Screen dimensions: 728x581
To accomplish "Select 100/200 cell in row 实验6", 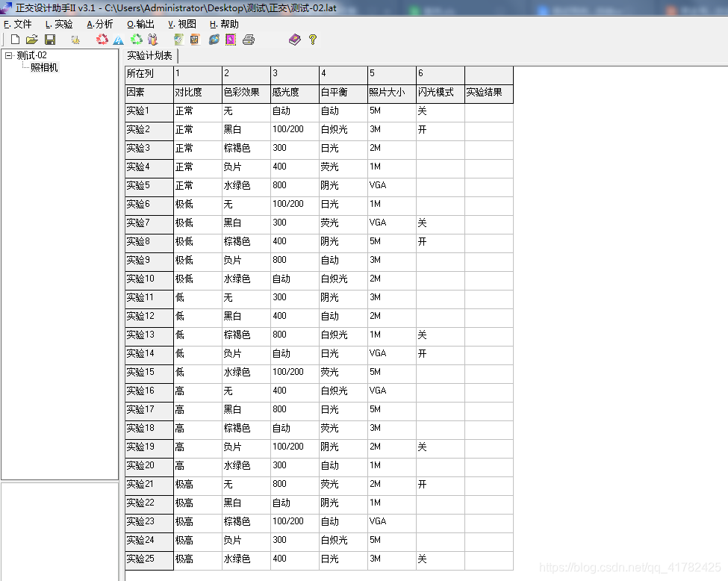I will (x=295, y=206).
